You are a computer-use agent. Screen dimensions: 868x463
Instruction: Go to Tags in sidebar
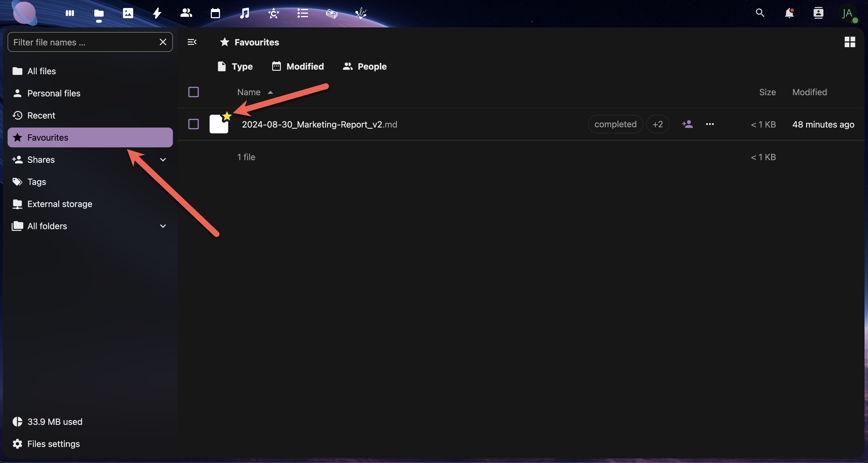point(36,182)
